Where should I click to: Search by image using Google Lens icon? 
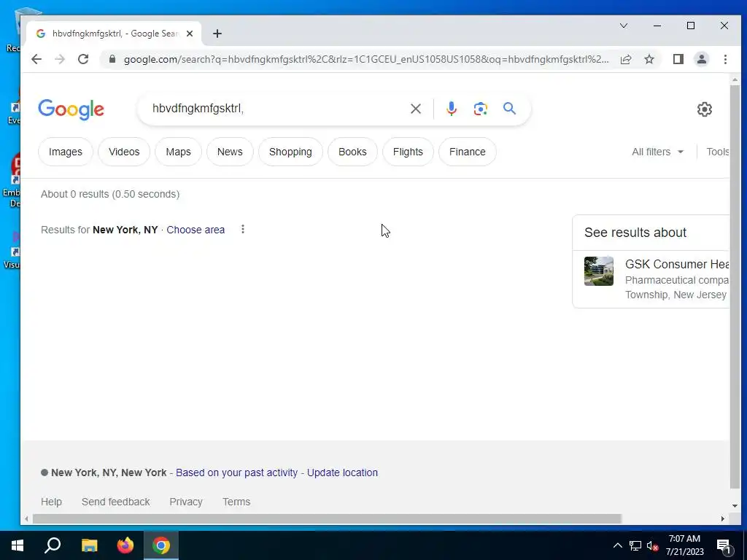click(x=480, y=109)
